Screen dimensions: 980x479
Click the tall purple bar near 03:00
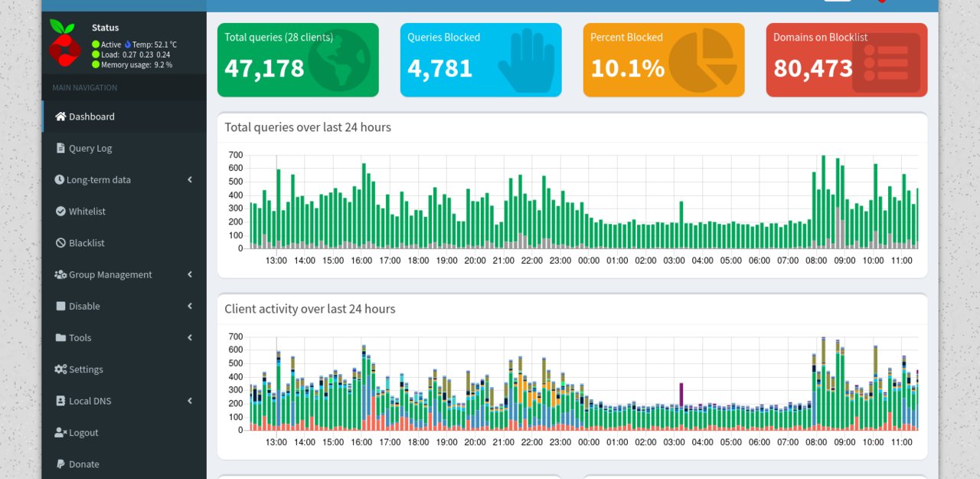click(x=681, y=395)
